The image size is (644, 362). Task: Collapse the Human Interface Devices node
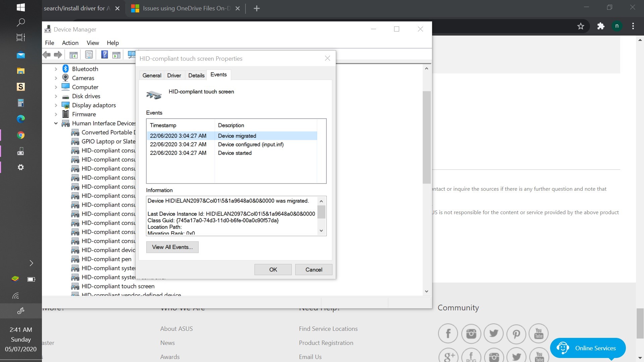(x=56, y=123)
